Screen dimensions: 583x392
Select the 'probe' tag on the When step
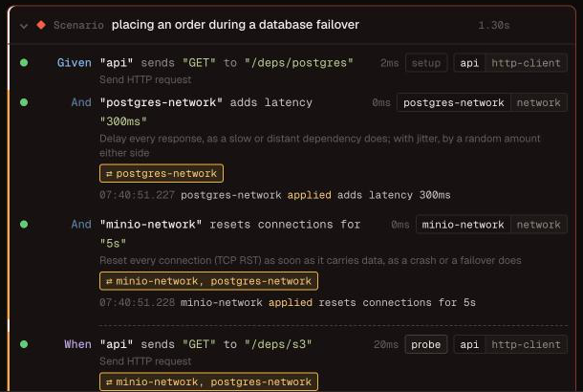426,345
